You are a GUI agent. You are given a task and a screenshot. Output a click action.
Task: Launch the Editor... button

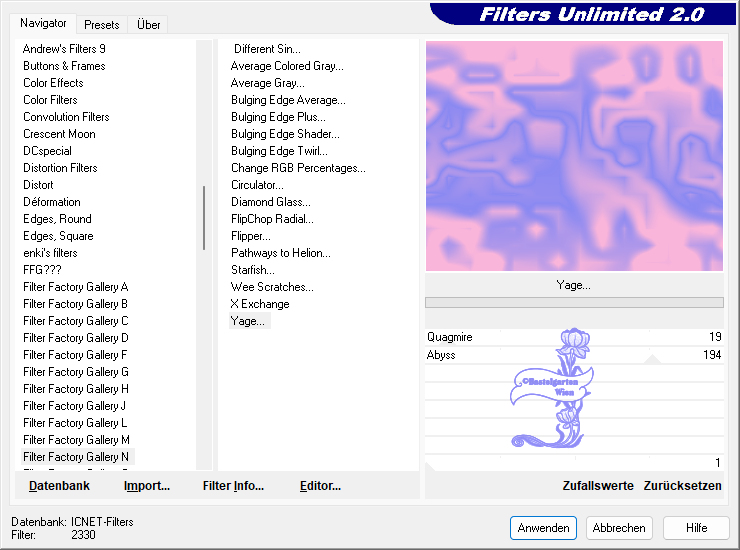[x=320, y=486]
